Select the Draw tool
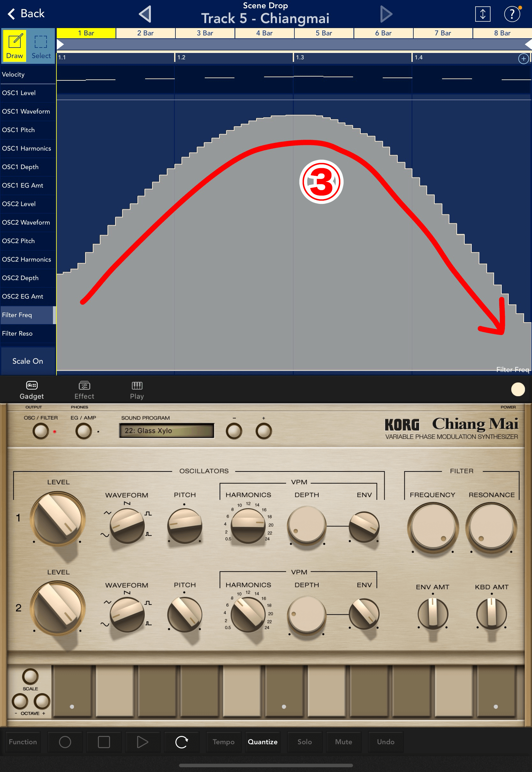Screen dimensions: 532x772 [x=15, y=45]
